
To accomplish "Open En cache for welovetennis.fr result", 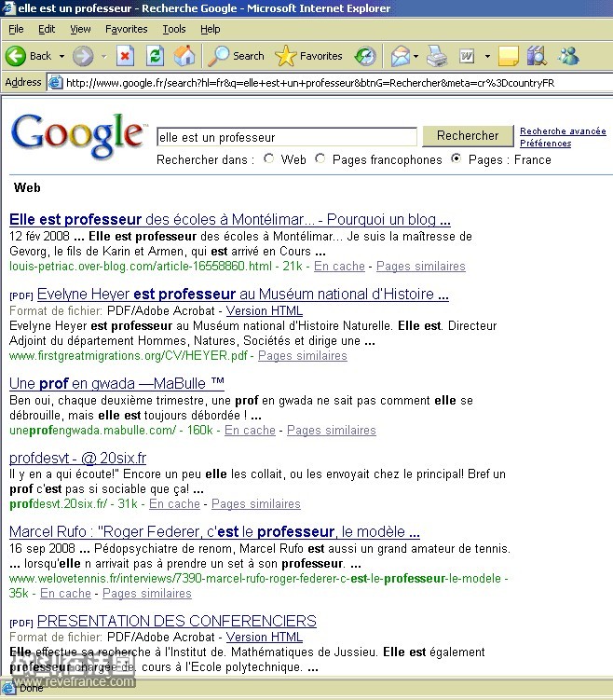I will pos(65,594).
